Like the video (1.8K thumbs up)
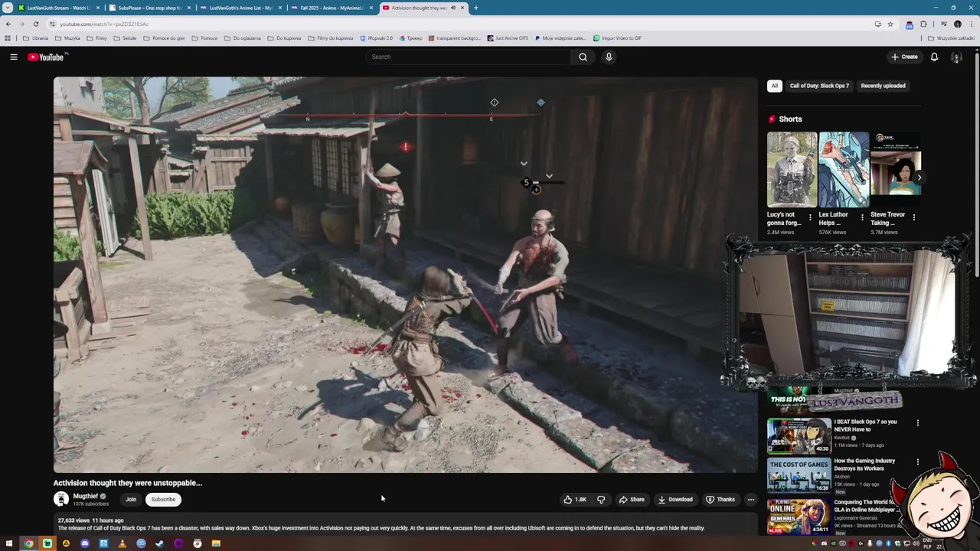This screenshot has width=980, height=551. coord(575,499)
